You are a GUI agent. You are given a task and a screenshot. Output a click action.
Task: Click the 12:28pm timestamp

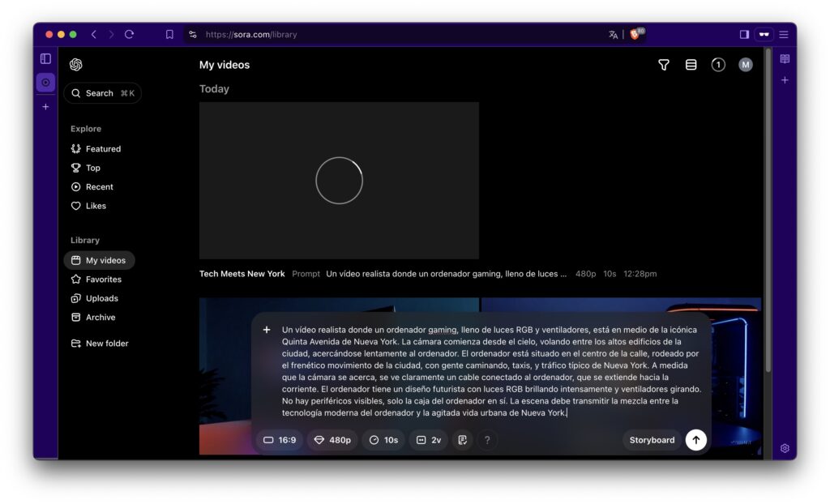tap(640, 274)
